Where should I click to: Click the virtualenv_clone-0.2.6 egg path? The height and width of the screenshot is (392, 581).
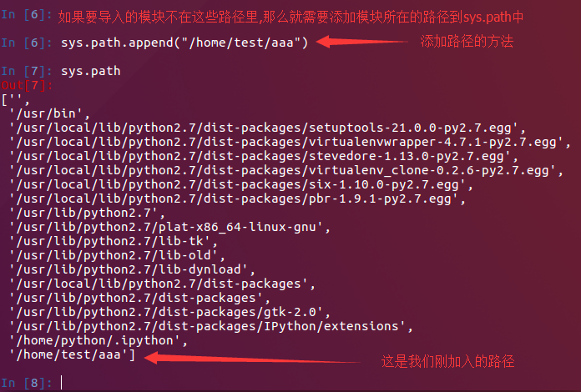286,170
